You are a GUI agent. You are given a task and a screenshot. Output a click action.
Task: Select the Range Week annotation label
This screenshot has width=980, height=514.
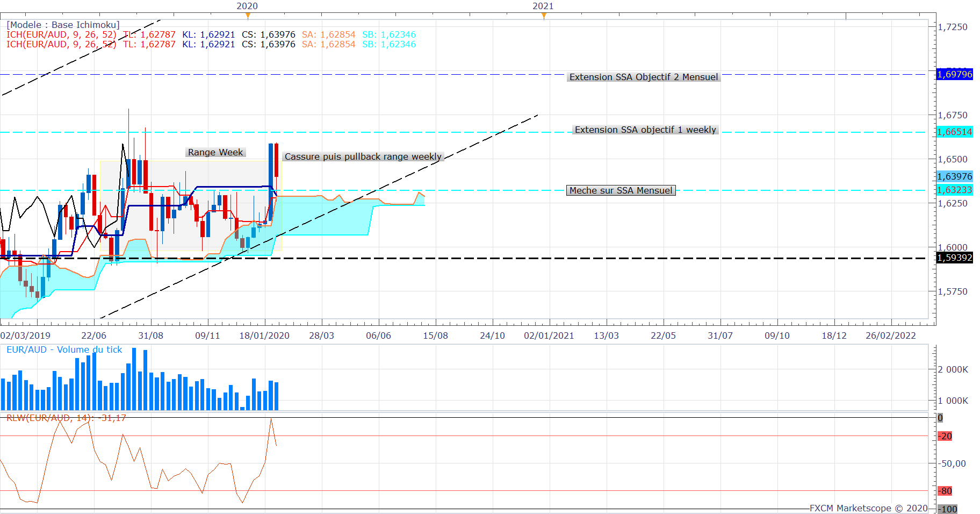[x=215, y=152]
